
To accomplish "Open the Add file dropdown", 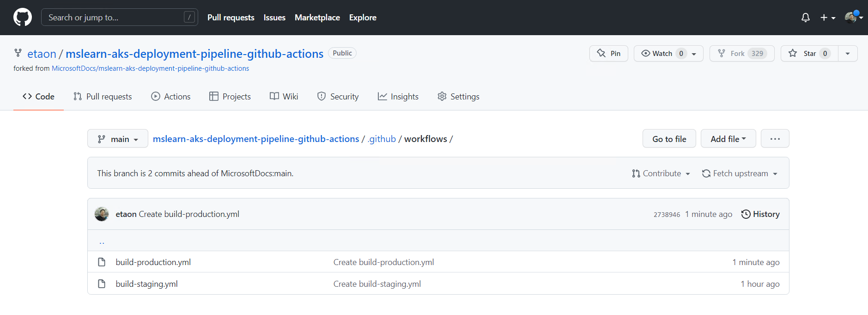I will point(728,139).
